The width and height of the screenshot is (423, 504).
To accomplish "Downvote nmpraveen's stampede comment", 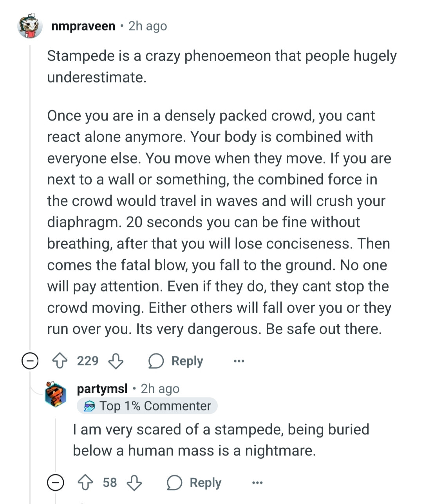I will (116, 361).
